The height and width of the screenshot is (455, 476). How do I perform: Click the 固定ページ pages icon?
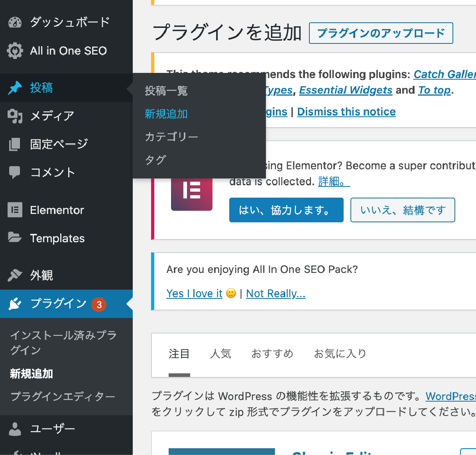click(x=15, y=144)
